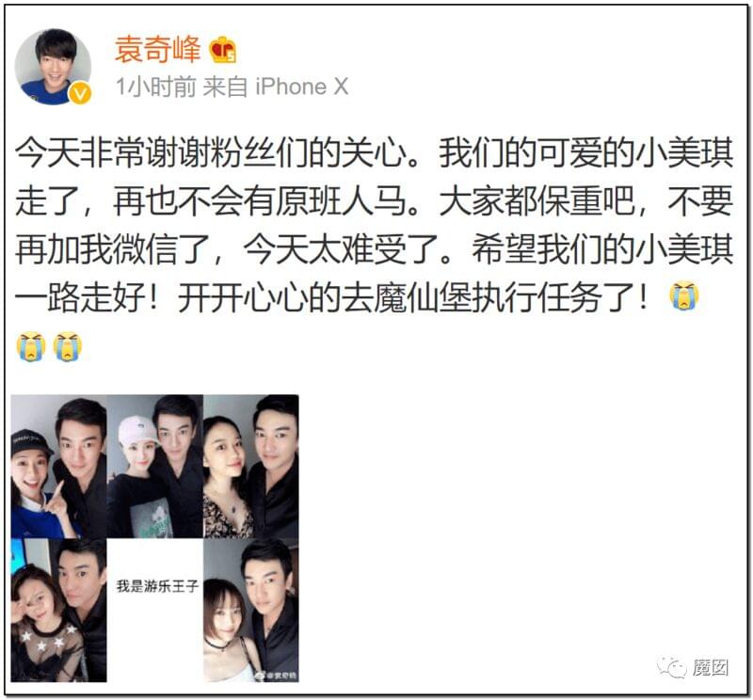Click the orange verified V badge
The width and height of the screenshot is (753, 700).
tap(80, 93)
